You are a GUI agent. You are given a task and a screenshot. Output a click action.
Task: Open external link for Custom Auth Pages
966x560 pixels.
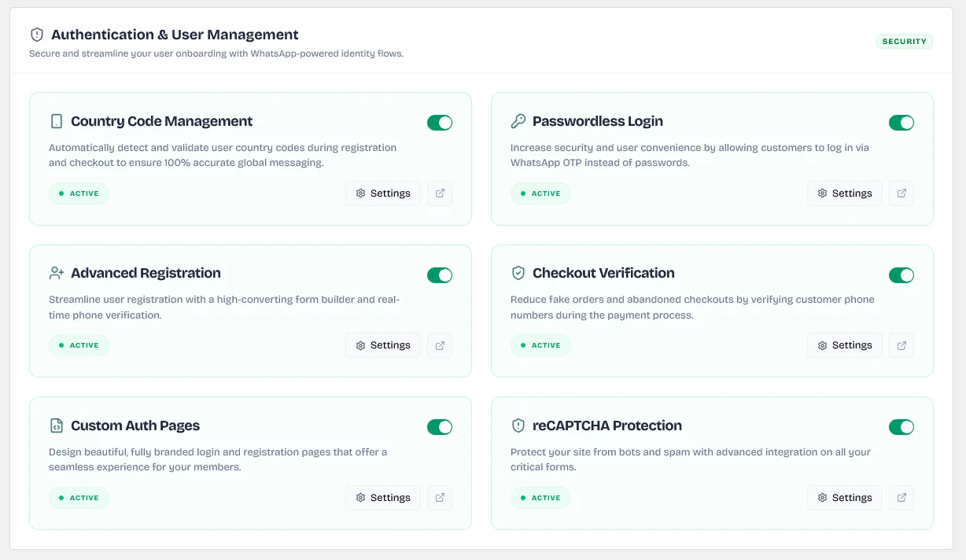(x=440, y=498)
